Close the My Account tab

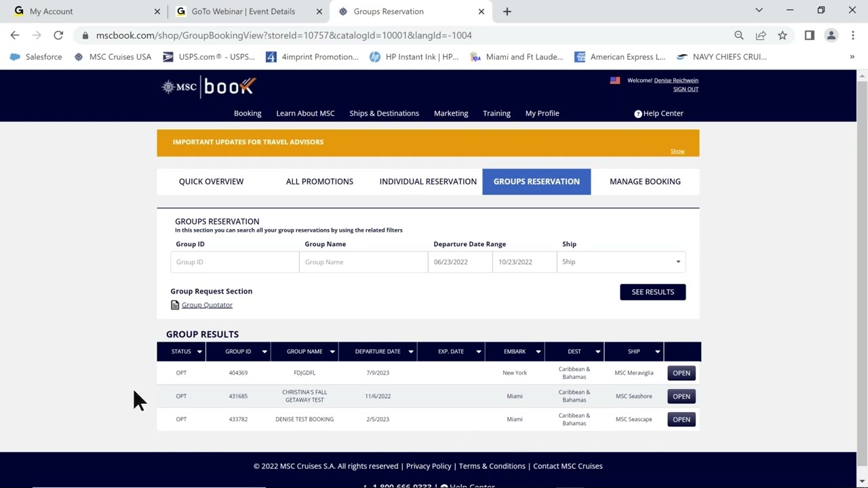(x=157, y=12)
